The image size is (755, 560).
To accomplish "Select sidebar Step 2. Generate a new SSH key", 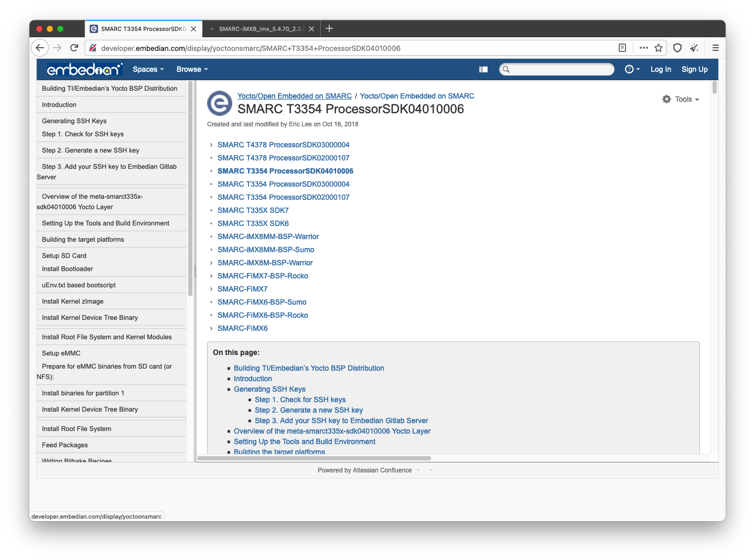I will point(90,150).
